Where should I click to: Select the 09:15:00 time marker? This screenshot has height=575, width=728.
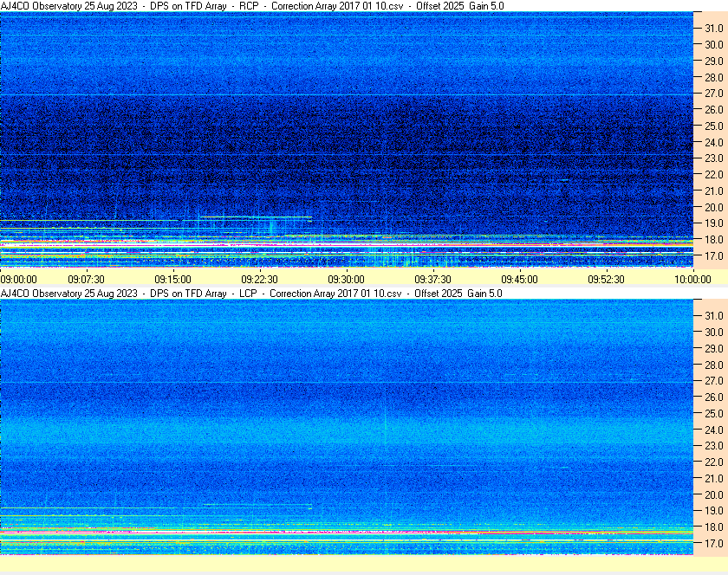point(172,280)
